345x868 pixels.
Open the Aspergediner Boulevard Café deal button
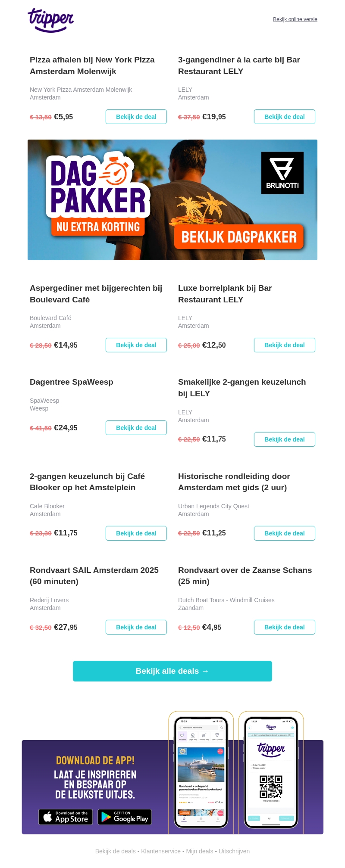click(136, 345)
